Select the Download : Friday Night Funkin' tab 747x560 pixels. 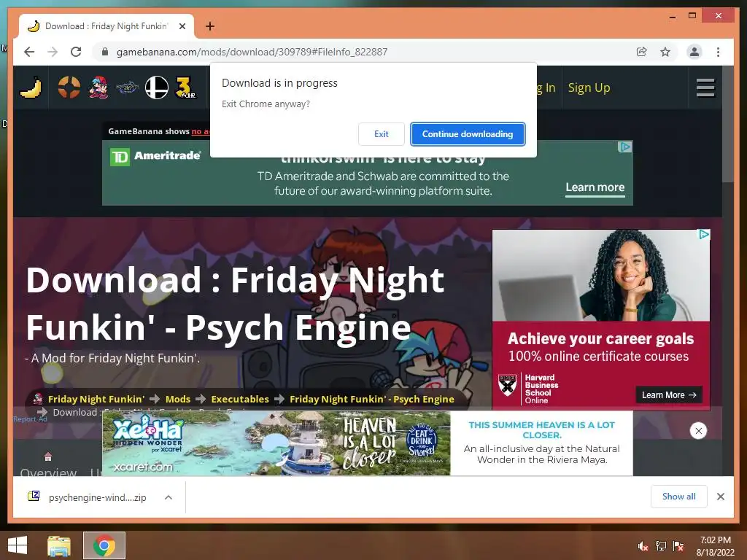point(107,26)
